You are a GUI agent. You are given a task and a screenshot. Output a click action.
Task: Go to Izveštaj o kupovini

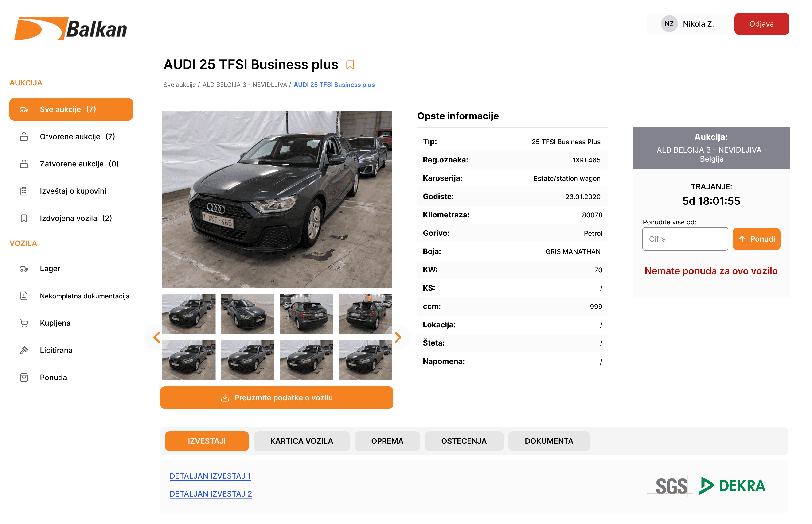pyautogui.click(x=71, y=191)
